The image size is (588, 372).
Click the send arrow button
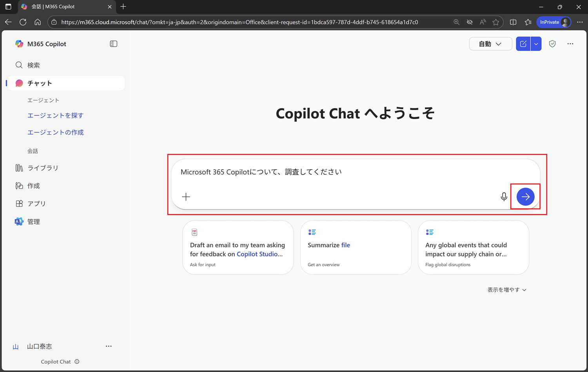525,197
